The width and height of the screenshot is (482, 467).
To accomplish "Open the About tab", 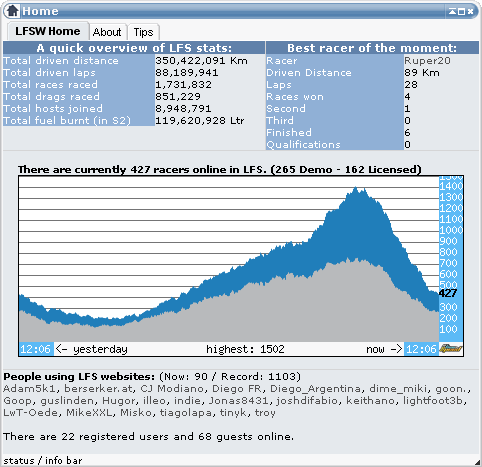I will [x=107, y=32].
